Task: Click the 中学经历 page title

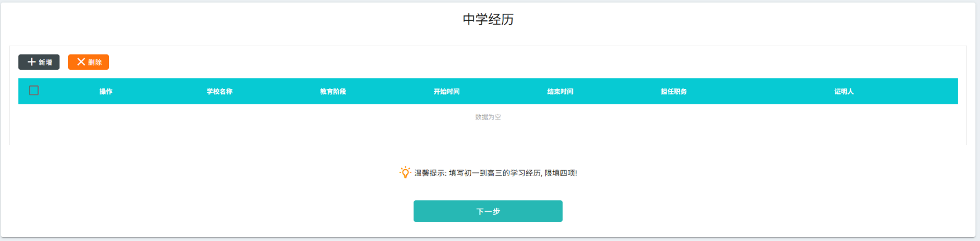Action: click(488, 20)
